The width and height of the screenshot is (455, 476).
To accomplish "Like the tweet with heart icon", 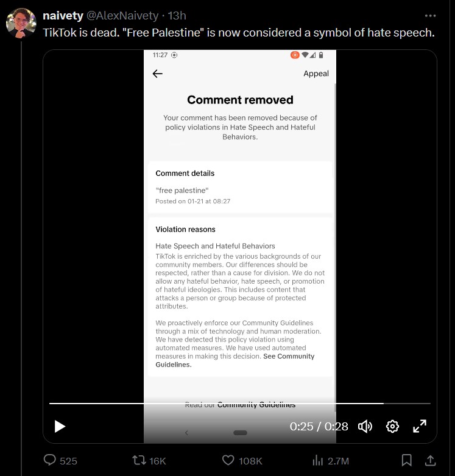I will [228, 460].
